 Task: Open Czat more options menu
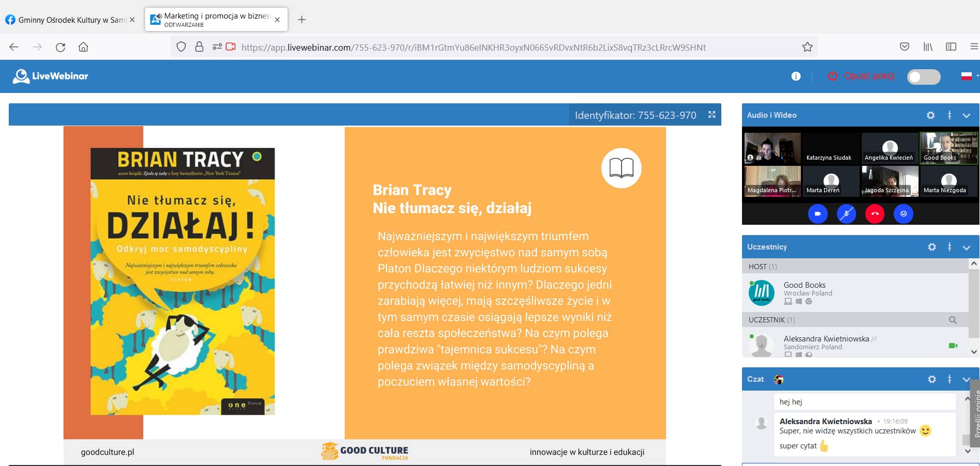[x=950, y=379]
